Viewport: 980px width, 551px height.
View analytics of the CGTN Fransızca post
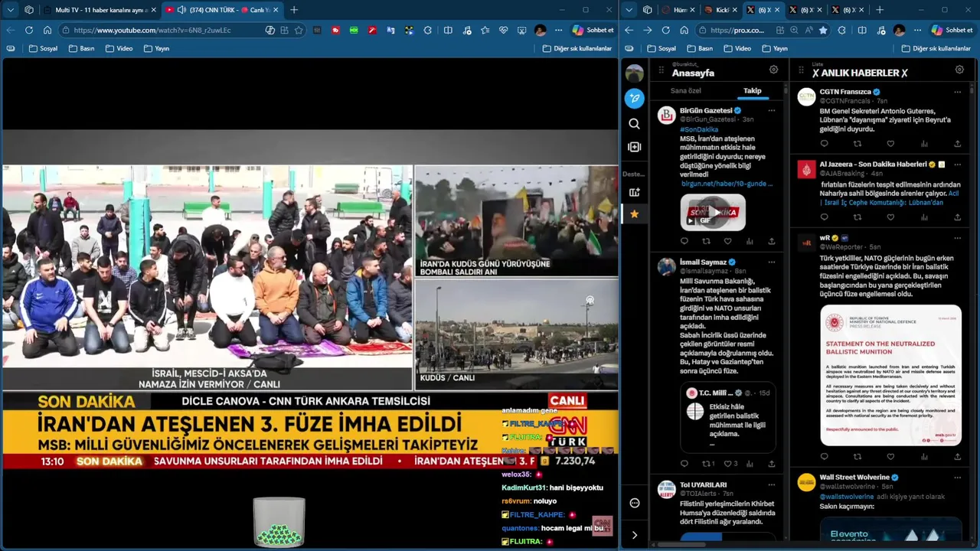[x=924, y=143]
